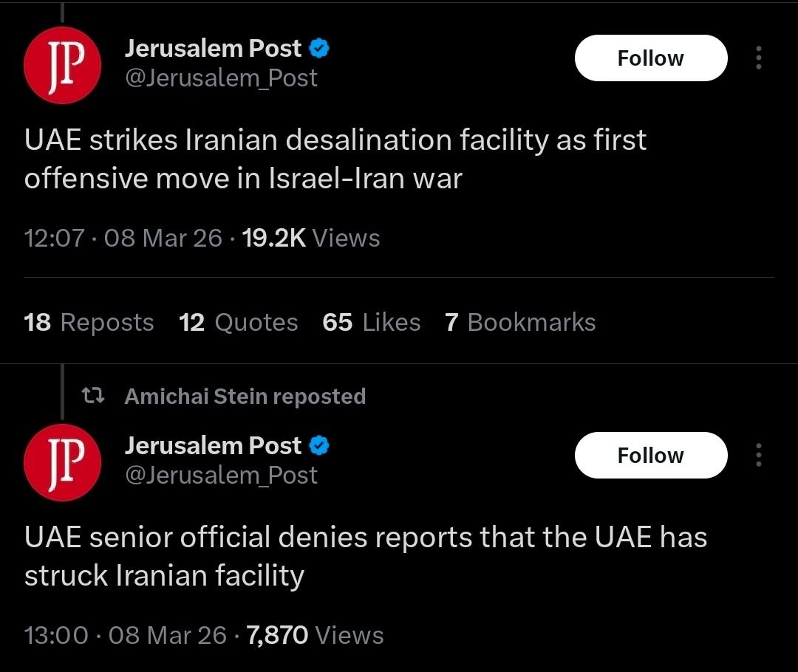The width and height of the screenshot is (798, 672).
Task: Open the tweet about the UAE striking the desalination facility
Action: point(335,159)
